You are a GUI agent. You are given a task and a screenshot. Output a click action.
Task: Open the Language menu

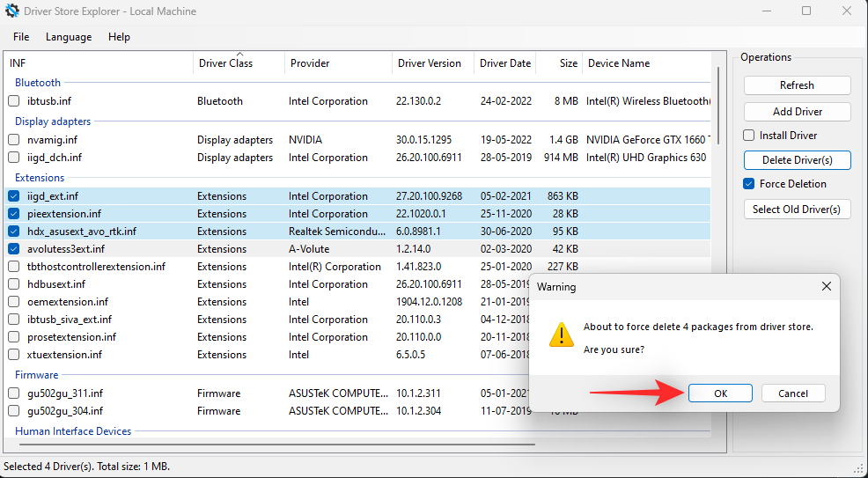(69, 37)
